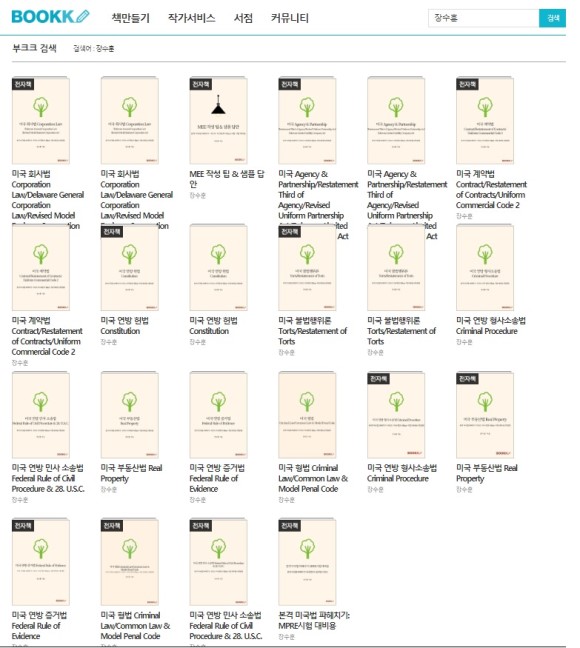Select author 장수훈 under MPRE시험 대비용
This screenshot has height=648, width=580.
coord(286,637)
